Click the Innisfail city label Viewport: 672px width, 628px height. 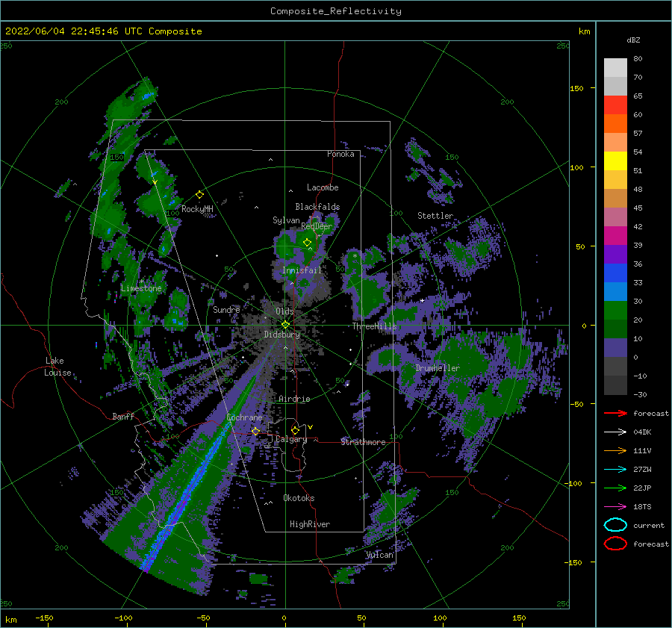302,270
